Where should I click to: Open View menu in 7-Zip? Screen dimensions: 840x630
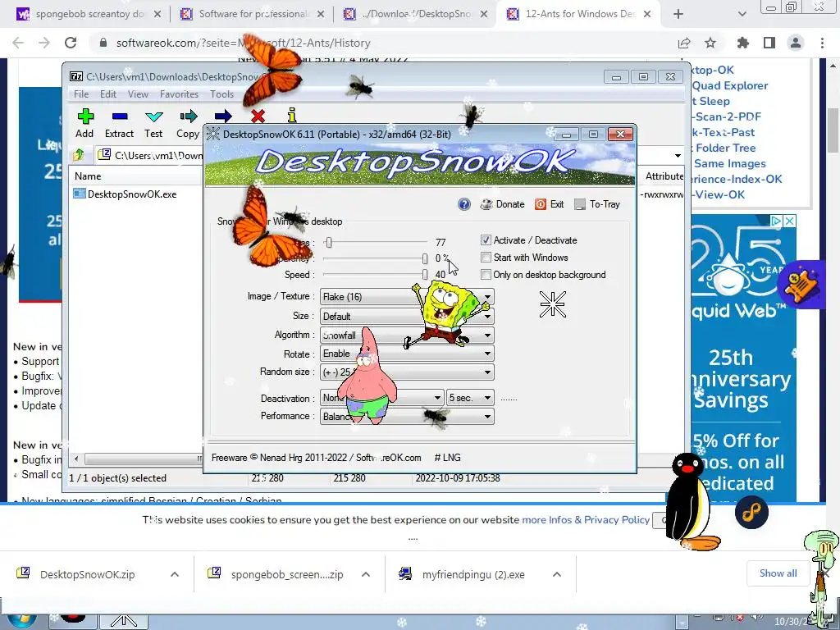[x=138, y=94]
